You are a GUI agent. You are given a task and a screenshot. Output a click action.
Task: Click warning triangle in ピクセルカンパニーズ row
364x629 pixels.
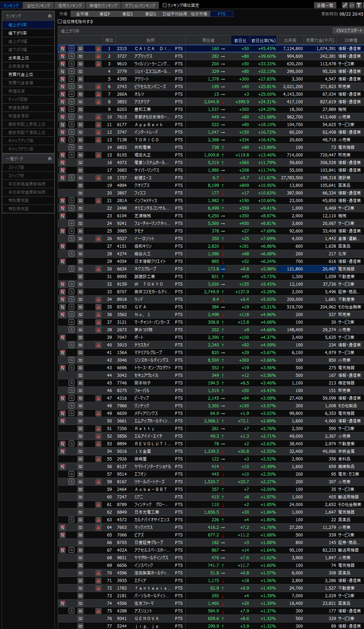point(98,87)
